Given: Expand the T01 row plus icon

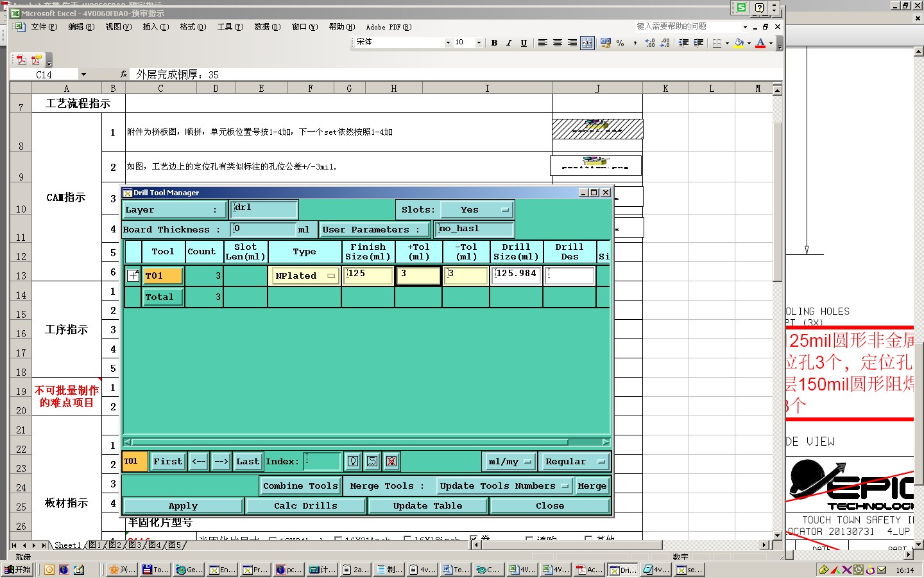Looking at the screenshot, I should (133, 276).
